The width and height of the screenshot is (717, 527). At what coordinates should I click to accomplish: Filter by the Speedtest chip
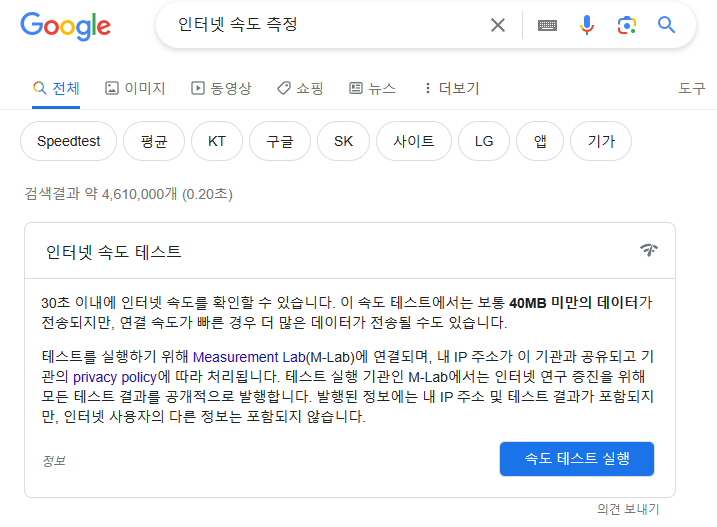[69, 141]
